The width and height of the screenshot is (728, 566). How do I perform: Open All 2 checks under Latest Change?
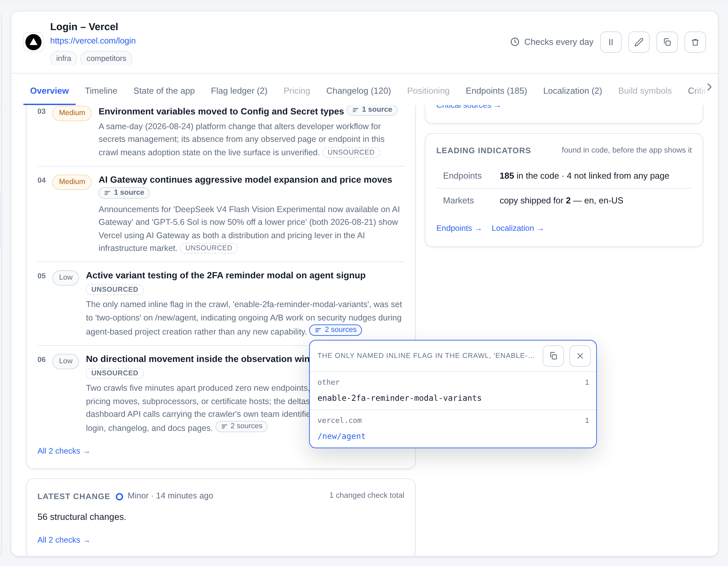[x=63, y=540]
